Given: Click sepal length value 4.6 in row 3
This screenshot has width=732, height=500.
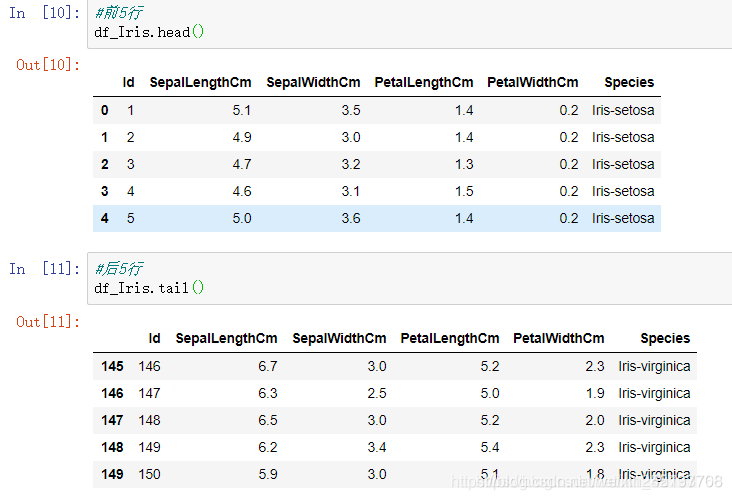Looking at the screenshot, I should click(242, 191).
